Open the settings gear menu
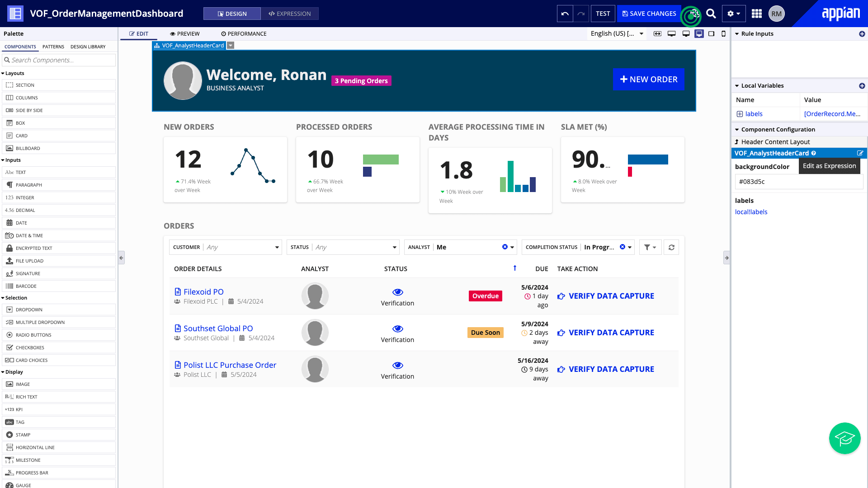Screen dimensions: 868x488 733,14
